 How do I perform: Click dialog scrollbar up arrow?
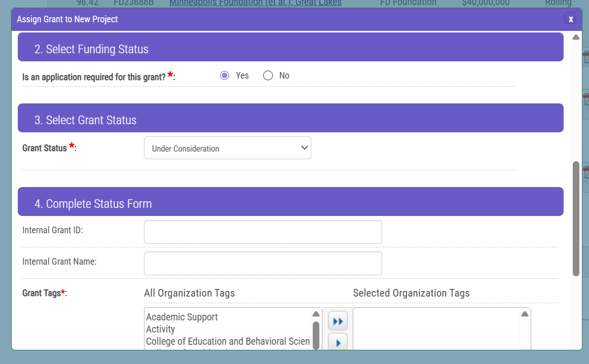[x=576, y=37]
